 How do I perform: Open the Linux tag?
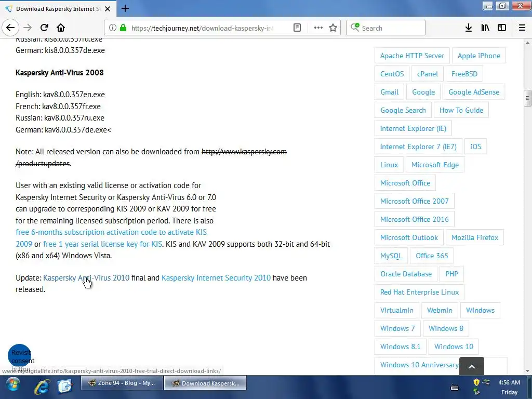pos(389,165)
